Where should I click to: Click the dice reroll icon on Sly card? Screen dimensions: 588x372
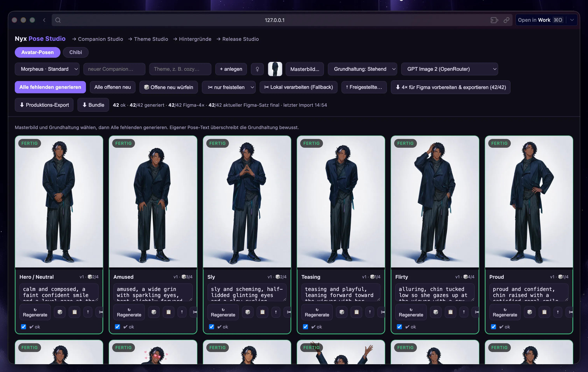click(x=248, y=312)
